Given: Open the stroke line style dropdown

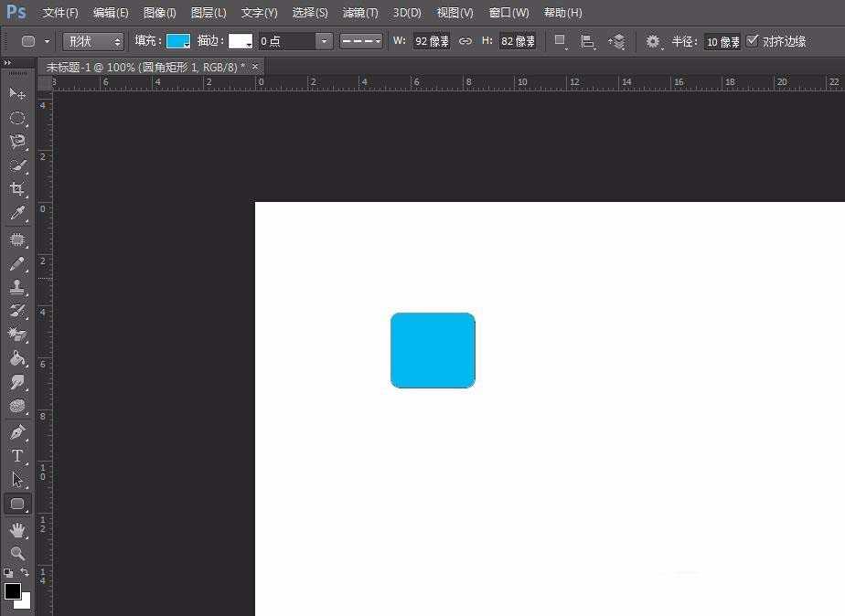Looking at the screenshot, I should tap(361, 41).
